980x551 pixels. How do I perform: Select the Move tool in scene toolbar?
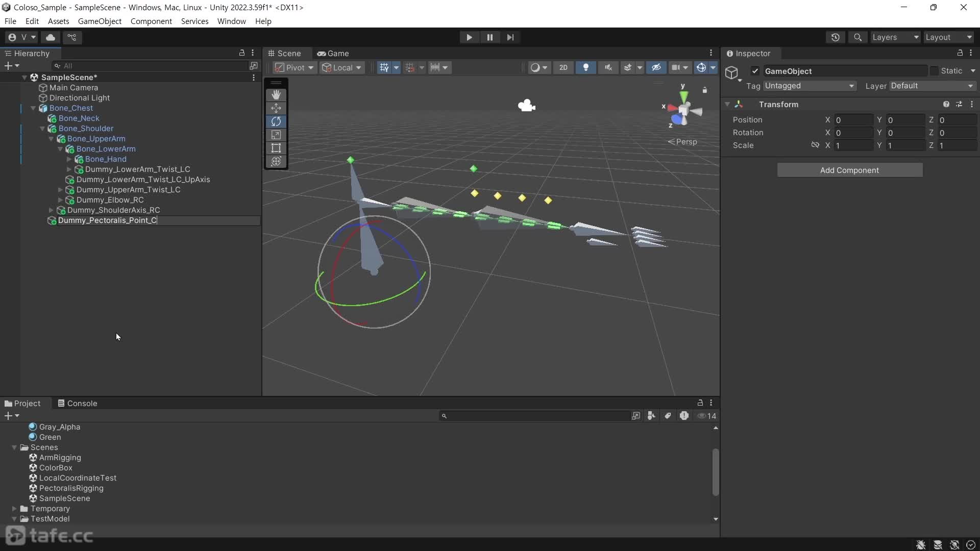[x=276, y=108]
